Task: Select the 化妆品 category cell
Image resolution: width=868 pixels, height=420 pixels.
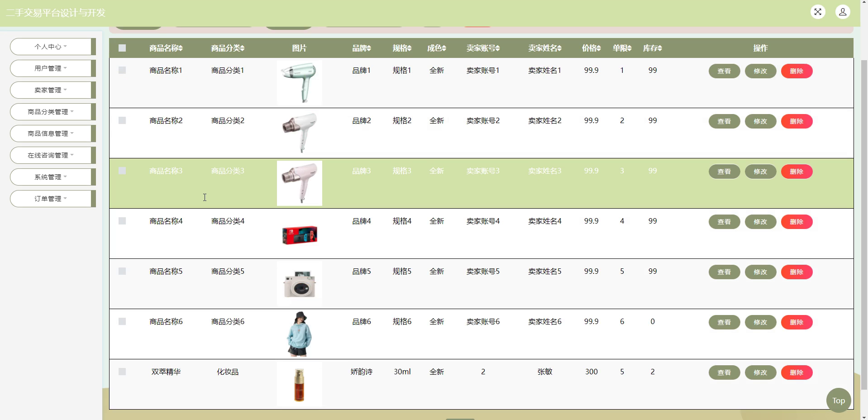Action: 228,372
